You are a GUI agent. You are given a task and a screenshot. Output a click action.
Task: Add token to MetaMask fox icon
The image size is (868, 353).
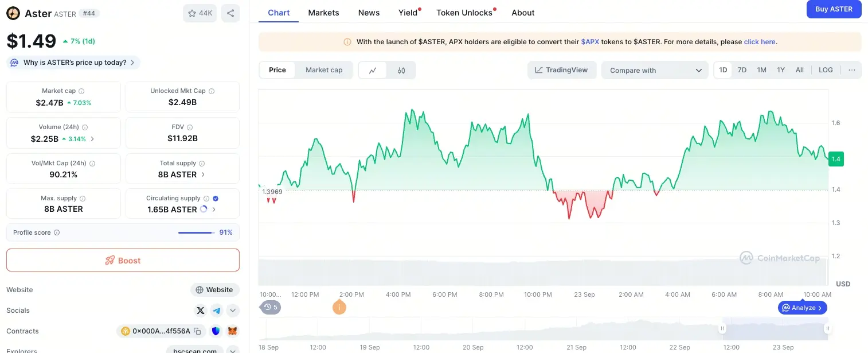click(x=232, y=331)
